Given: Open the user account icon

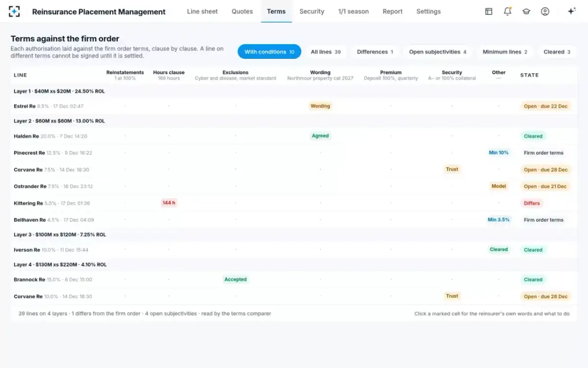Looking at the screenshot, I should pos(545,11).
